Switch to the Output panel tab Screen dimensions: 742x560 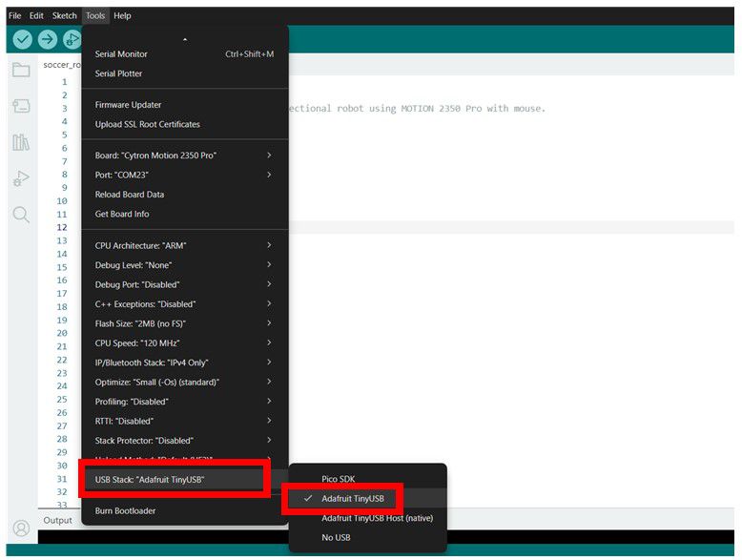coord(57,520)
